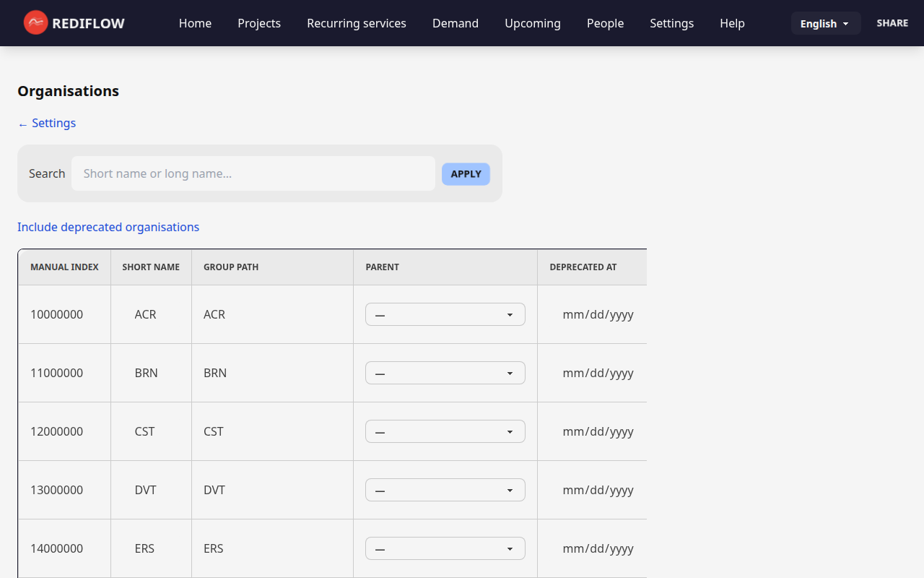Open the Projects page
The image size is (924, 578).
click(x=259, y=23)
